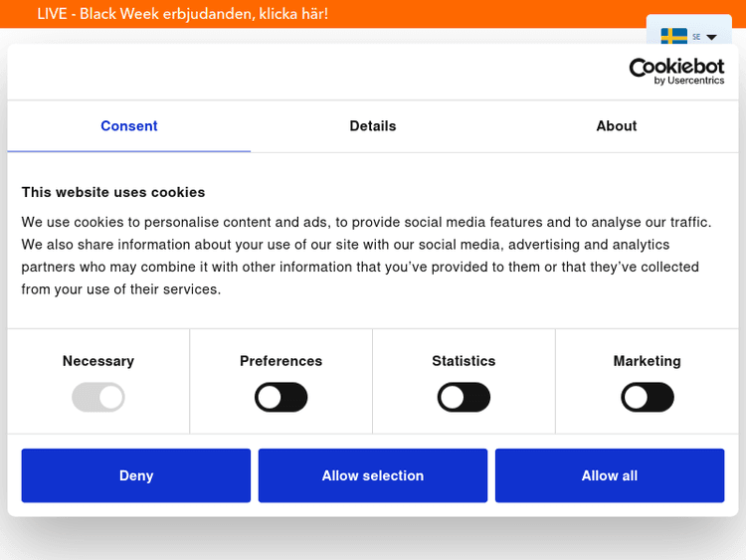Viewport: 746px width, 560px height.
Task: Click the Statistics category label
Action: tap(464, 361)
